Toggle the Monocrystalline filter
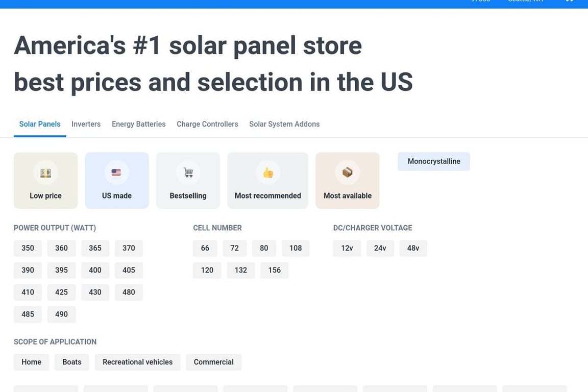The image size is (588, 392). 433,161
